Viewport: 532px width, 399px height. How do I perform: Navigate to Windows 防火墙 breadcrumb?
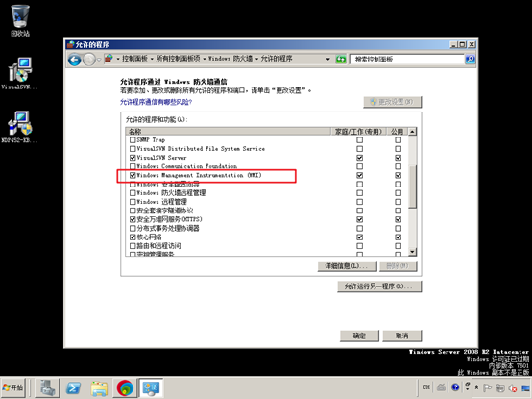[230, 59]
